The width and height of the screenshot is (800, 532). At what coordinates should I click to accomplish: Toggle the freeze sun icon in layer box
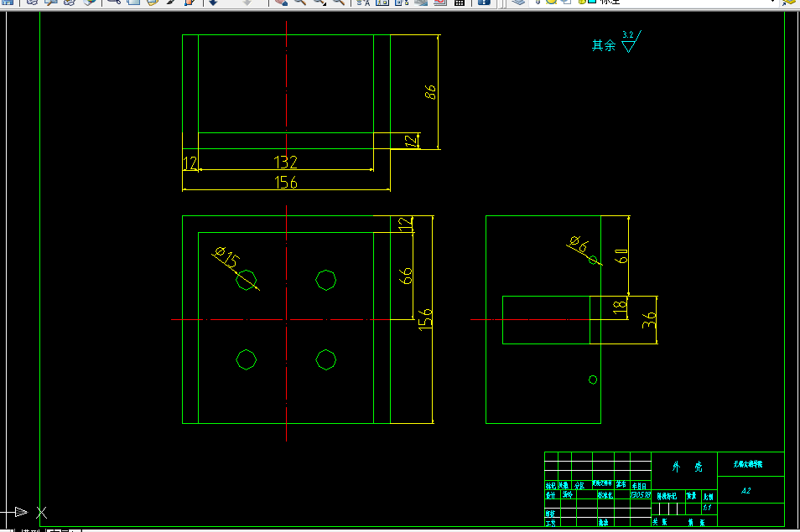point(552,2)
